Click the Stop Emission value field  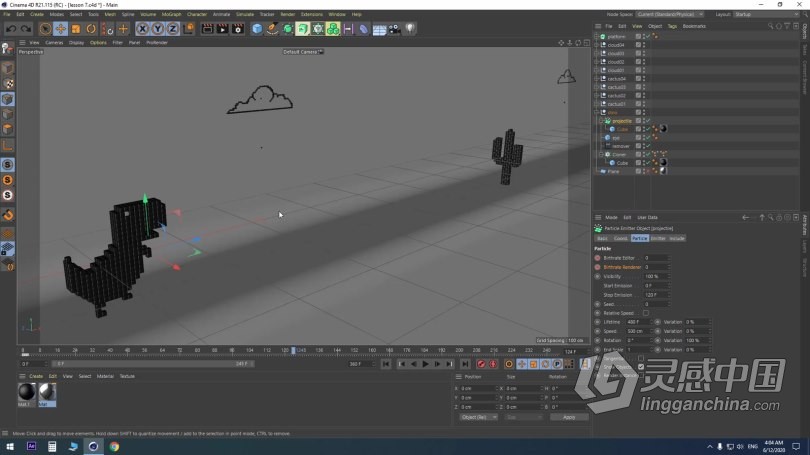(x=656, y=295)
